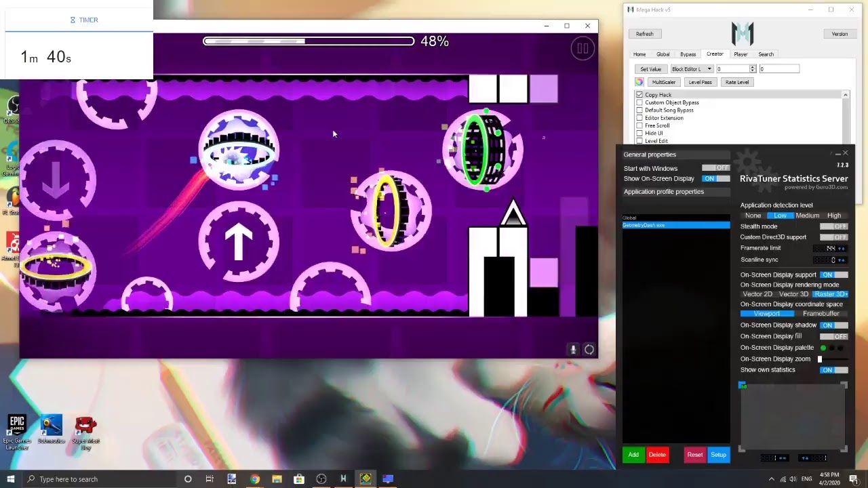Viewport: 868px width, 488px height.
Task: Open Task View on the taskbar
Action: 210,479
